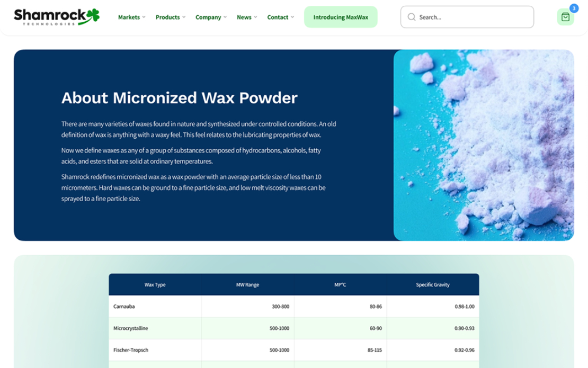
Task: Click the Introducing MaxWax button
Action: (341, 17)
